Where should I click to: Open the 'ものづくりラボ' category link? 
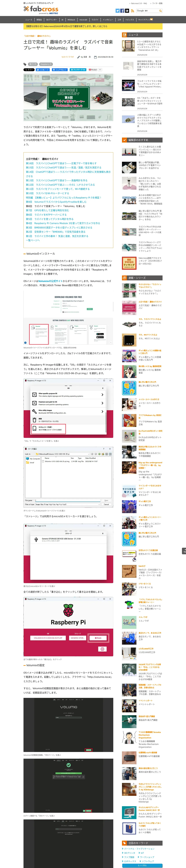(68, 57)
